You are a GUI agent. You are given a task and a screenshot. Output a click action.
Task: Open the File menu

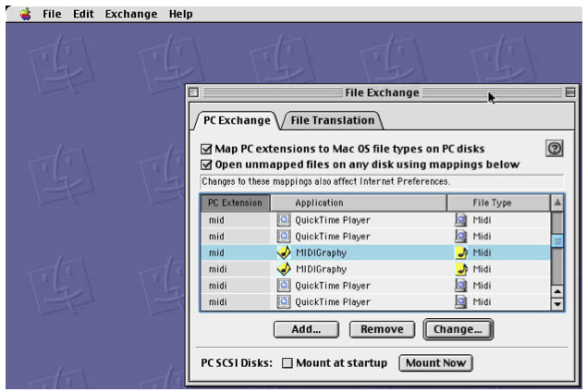[x=52, y=14]
